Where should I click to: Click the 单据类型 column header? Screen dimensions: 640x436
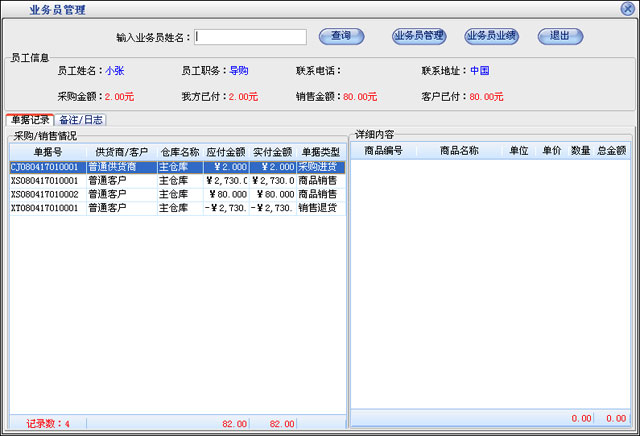click(x=321, y=152)
